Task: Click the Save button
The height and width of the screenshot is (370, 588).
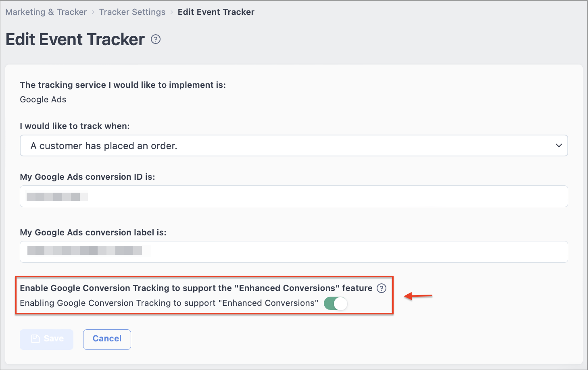Action: pos(47,339)
